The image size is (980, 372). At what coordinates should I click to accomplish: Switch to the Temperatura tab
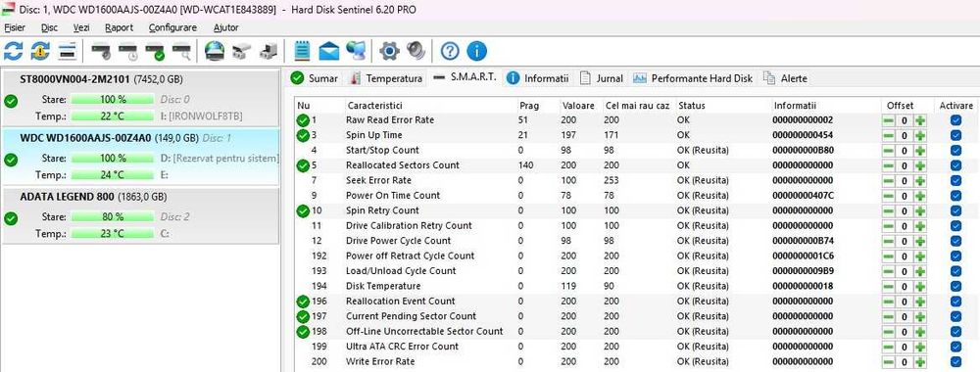pyautogui.click(x=386, y=78)
